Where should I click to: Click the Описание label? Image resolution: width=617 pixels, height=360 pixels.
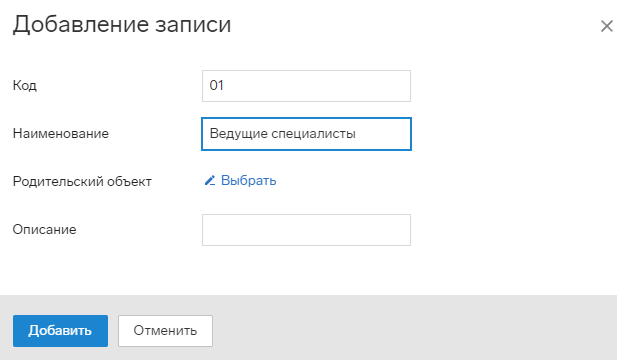tap(44, 229)
